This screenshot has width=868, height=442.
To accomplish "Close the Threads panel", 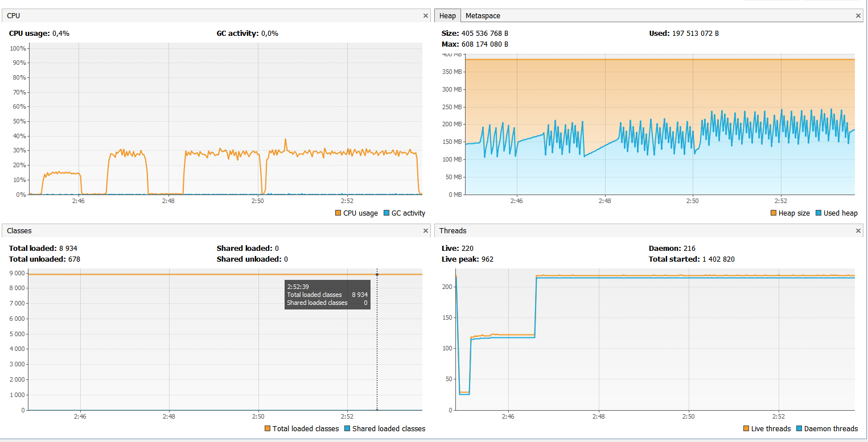I will tap(859, 231).
